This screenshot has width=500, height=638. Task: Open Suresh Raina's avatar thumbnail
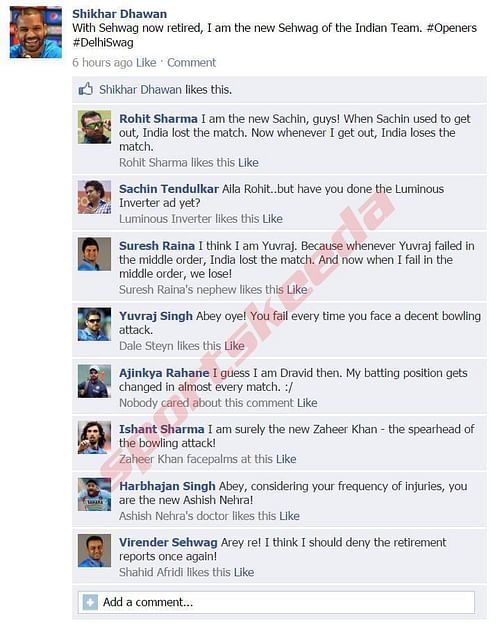point(94,254)
